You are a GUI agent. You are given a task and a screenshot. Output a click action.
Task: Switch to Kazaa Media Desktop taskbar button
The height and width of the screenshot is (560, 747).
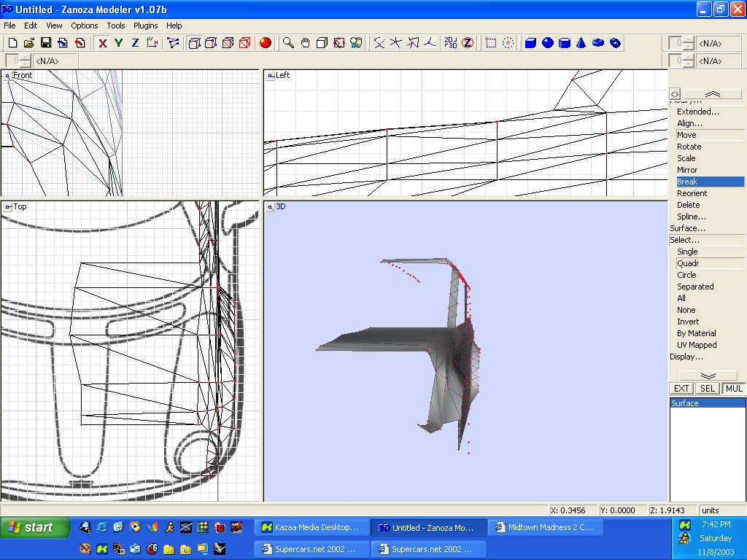coord(311,527)
